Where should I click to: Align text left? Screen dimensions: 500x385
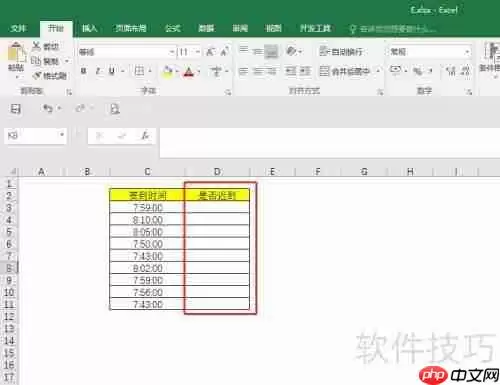(x=244, y=71)
